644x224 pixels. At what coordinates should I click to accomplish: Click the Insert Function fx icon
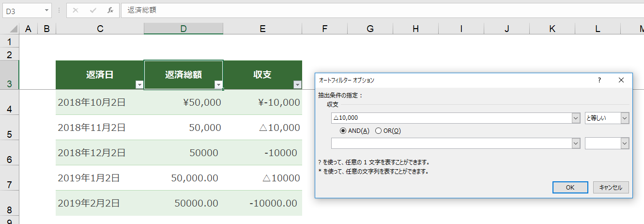coord(110,10)
